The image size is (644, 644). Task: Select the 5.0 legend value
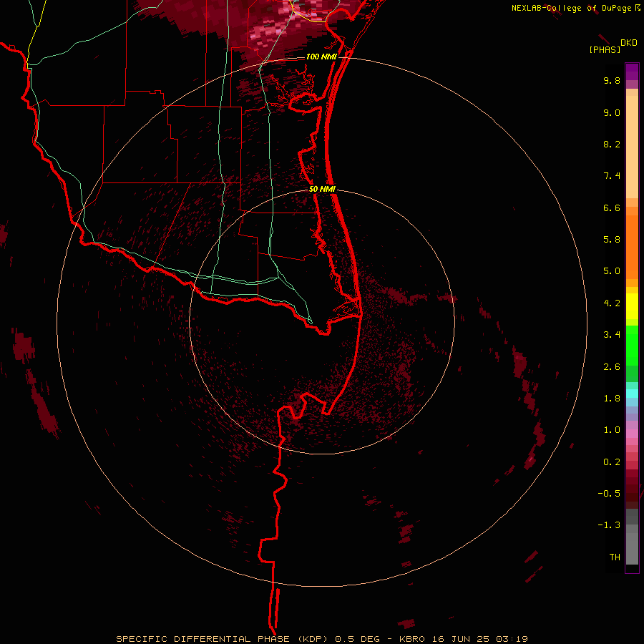(612, 271)
